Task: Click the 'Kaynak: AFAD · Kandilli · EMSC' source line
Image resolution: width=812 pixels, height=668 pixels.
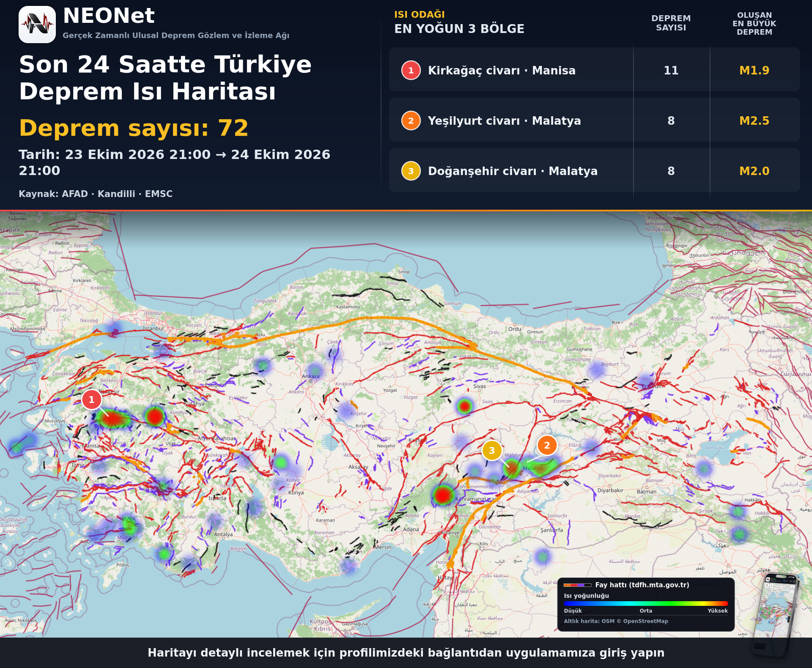Action: pyautogui.click(x=96, y=194)
